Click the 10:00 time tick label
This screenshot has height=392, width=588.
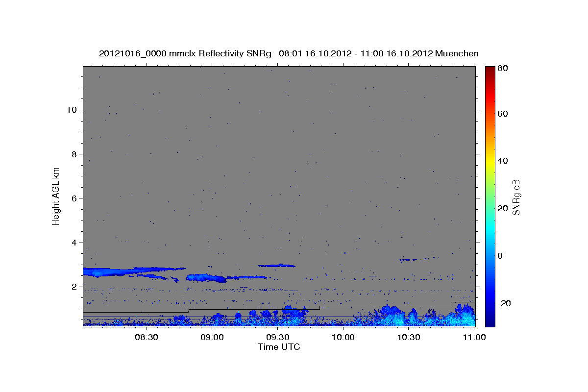click(343, 338)
